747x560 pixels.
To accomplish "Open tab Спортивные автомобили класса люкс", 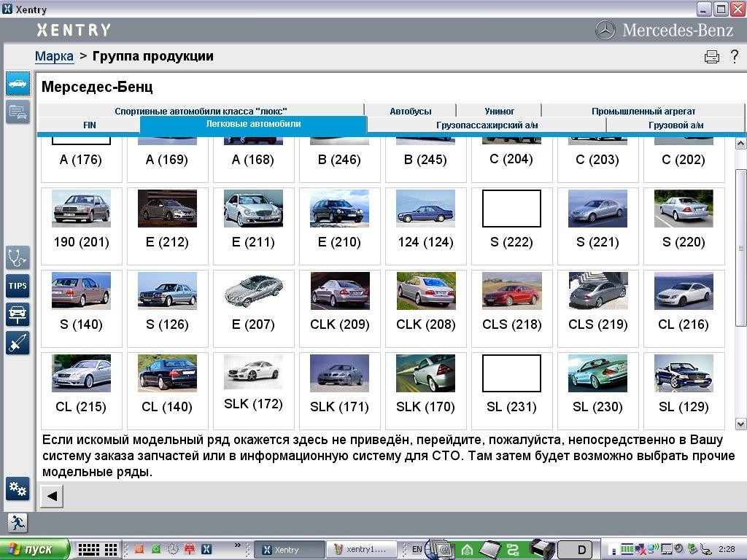I will coord(201,111).
